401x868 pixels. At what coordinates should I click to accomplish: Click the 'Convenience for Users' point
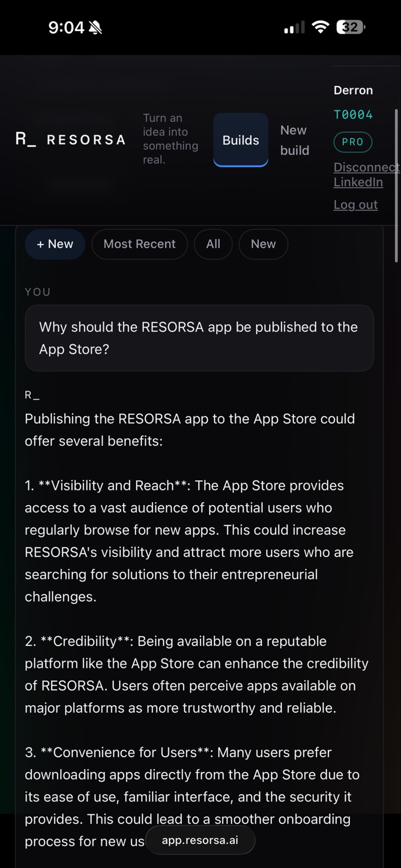[192, 797]
